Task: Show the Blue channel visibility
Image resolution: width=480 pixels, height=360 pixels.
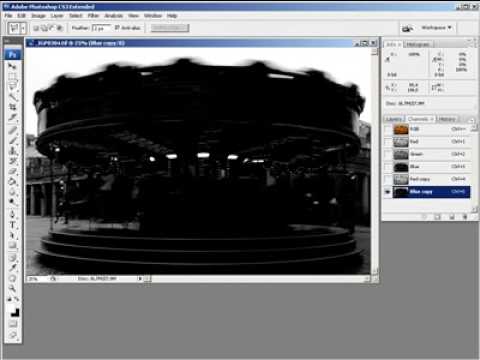Action: point(388,167)
